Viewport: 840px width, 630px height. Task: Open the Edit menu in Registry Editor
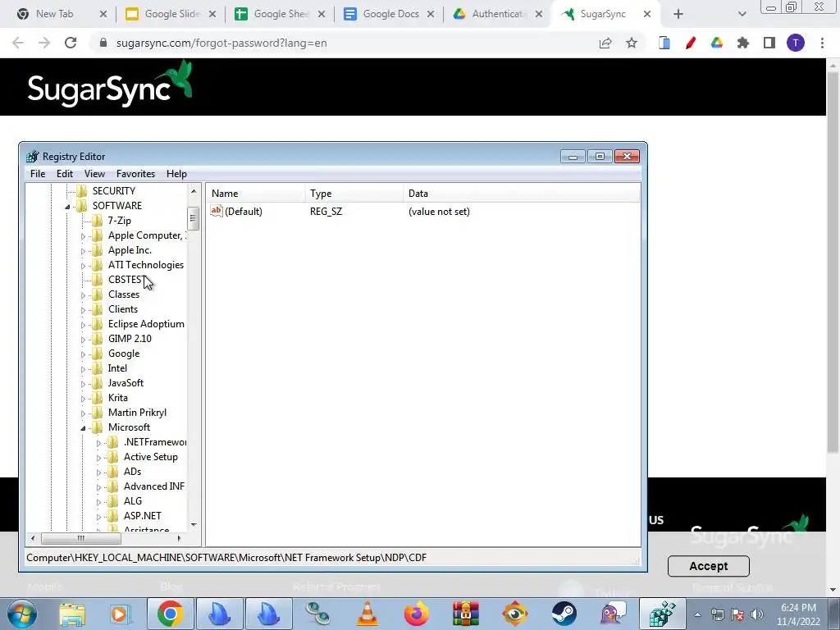pyautogui.click(x=64, y=174)
